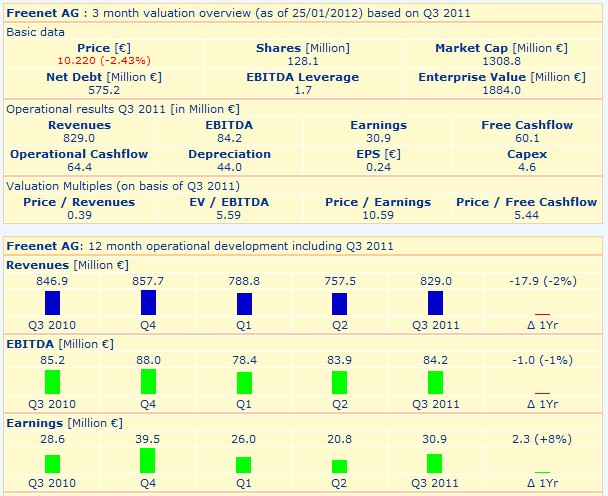Select the Price / Earnings multiple 10.59
Image resolution: width=608 pixels, height=496 pixels.
coord(378,215)
